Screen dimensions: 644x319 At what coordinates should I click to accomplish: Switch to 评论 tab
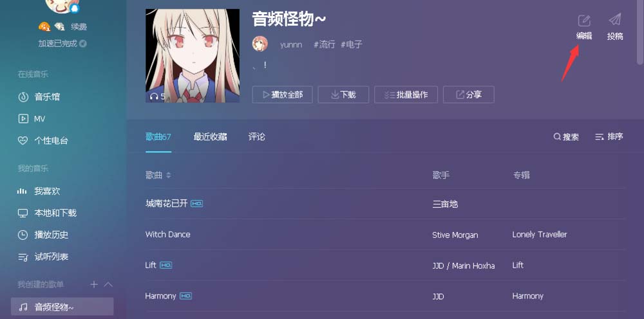tap(257, 137)
